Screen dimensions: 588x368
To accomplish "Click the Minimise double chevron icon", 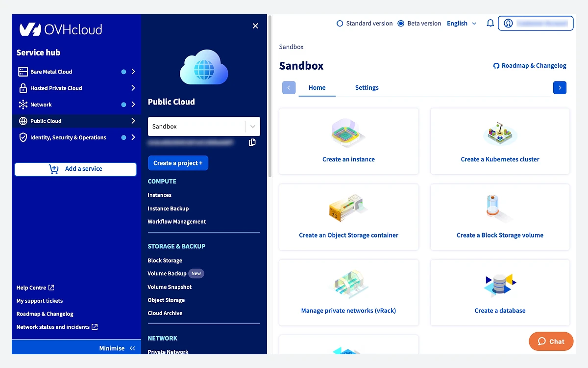I will point(132,348).
